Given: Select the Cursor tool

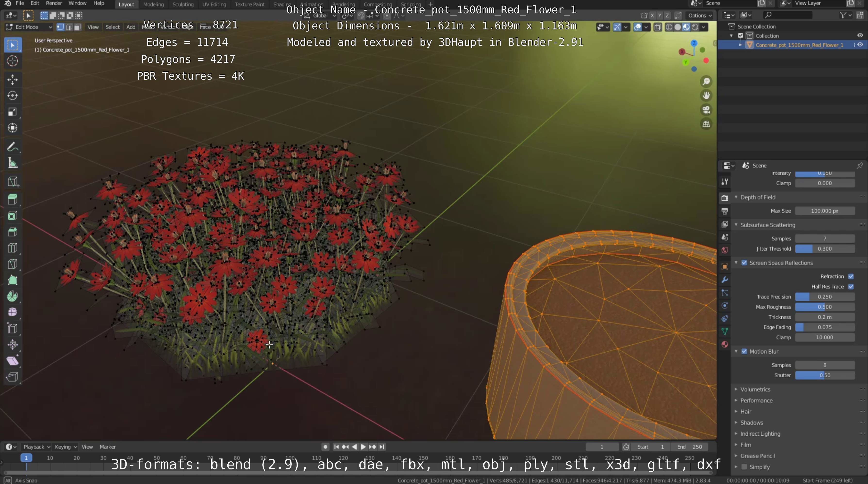Looking at the screenshot, I should (x=13, y=61).
